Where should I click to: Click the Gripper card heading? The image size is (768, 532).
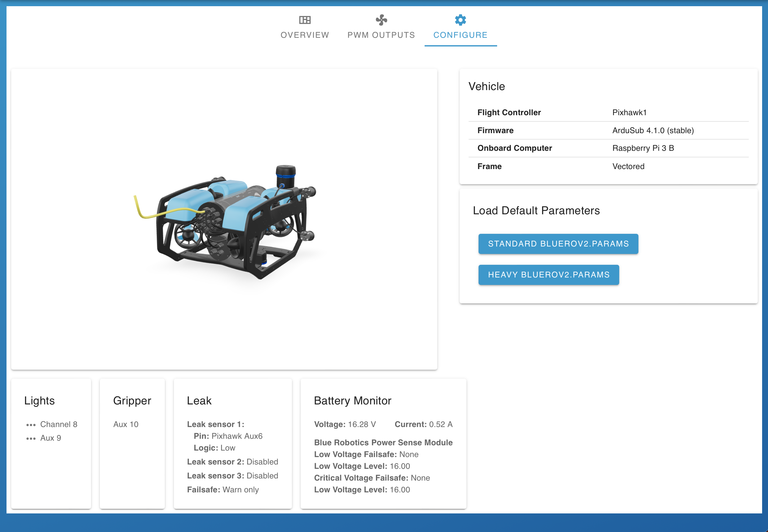tap(132, 401)
